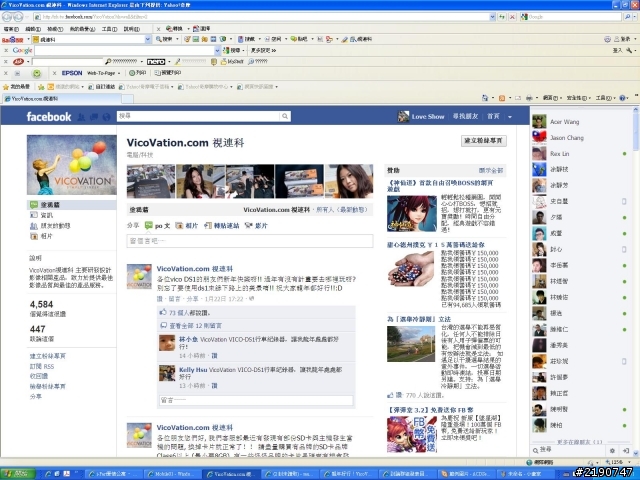Image resolution: width=640 pixels, height=480 pixels.
Task: Click the 相片 share option above status box
Action: (187, 226)
